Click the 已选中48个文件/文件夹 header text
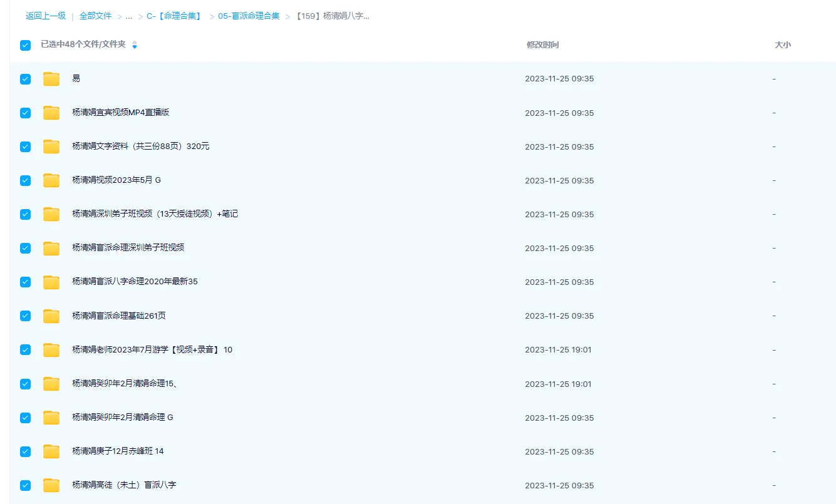 coord(83,44)
